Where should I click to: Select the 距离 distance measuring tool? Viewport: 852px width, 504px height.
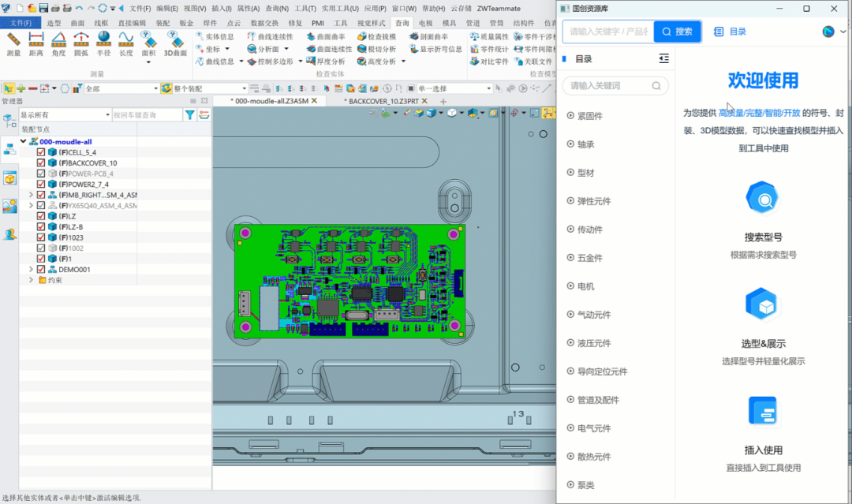[35, 44]
